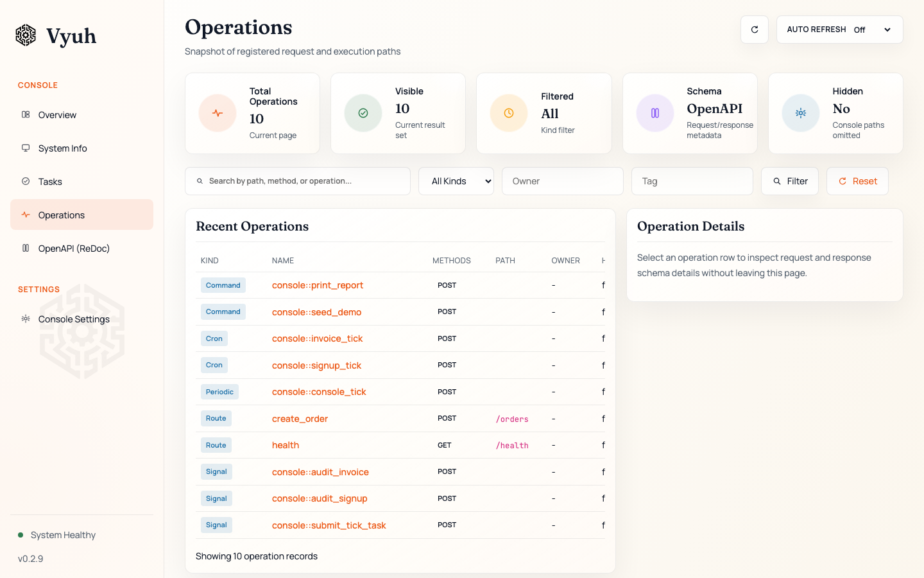The width and height of the screenshot is (924, 578).
Task: Open console::invoice_tick operation
Action: pyautogui.click(x=317, y=338)
